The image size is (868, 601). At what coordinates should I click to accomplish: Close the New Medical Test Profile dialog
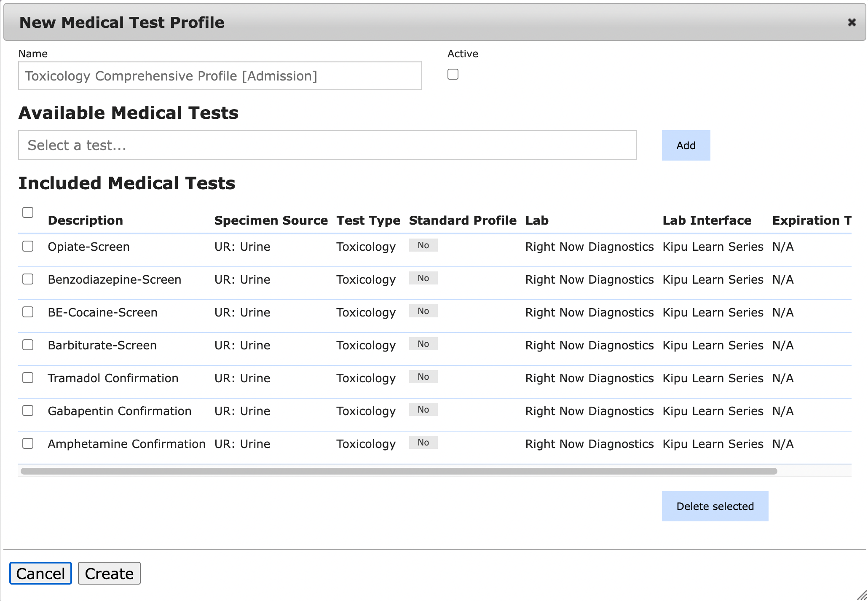852,22
